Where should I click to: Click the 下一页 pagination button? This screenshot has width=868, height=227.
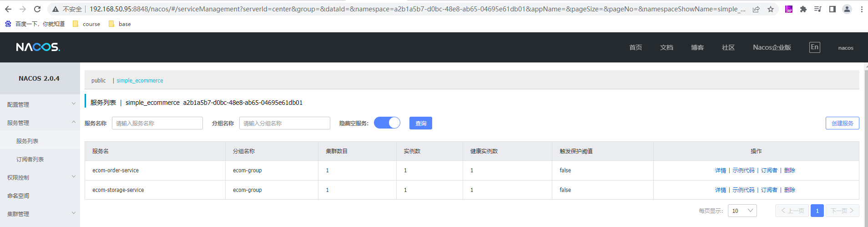click(843, 211)
